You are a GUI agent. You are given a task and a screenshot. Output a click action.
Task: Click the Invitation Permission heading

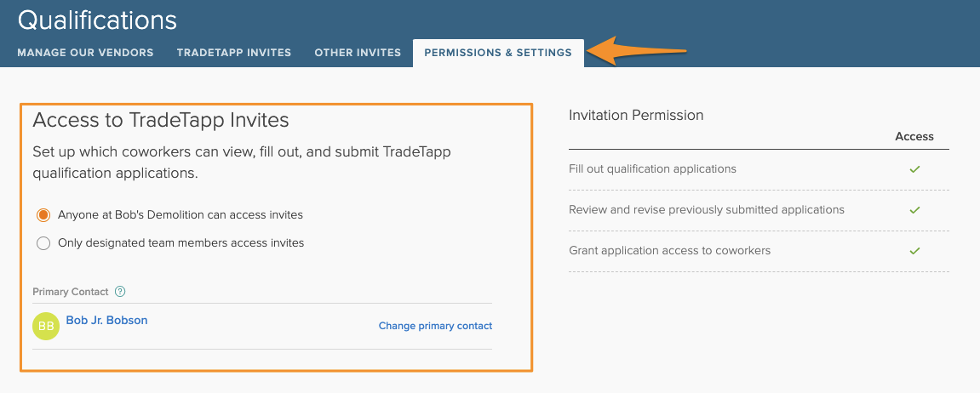pyautogui.click(x=636, y=116)
